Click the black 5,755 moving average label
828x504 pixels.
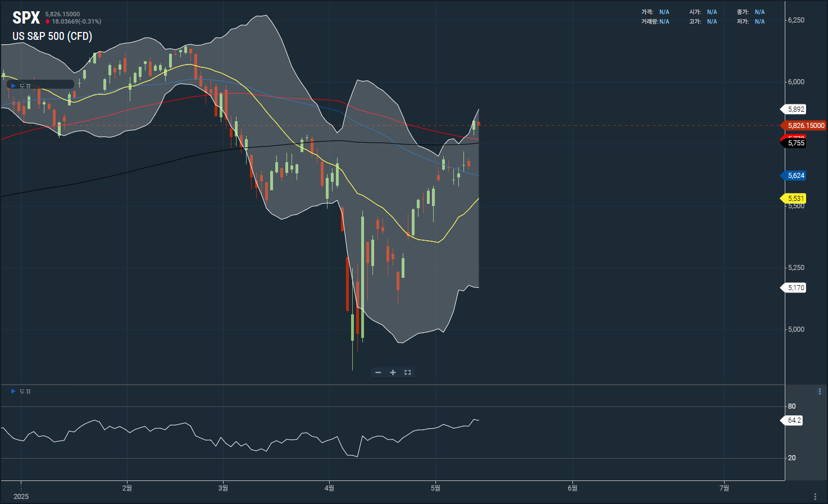tap(795, 144)
